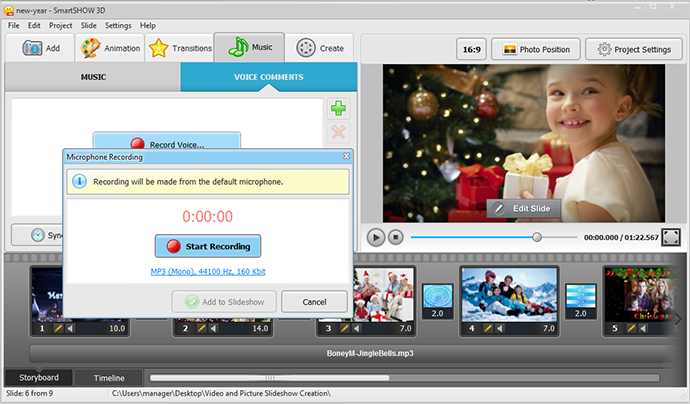Viewport: 690px width, 404px height.
Task: Switch to Timeline view
Action: click(x=109, y=378)
